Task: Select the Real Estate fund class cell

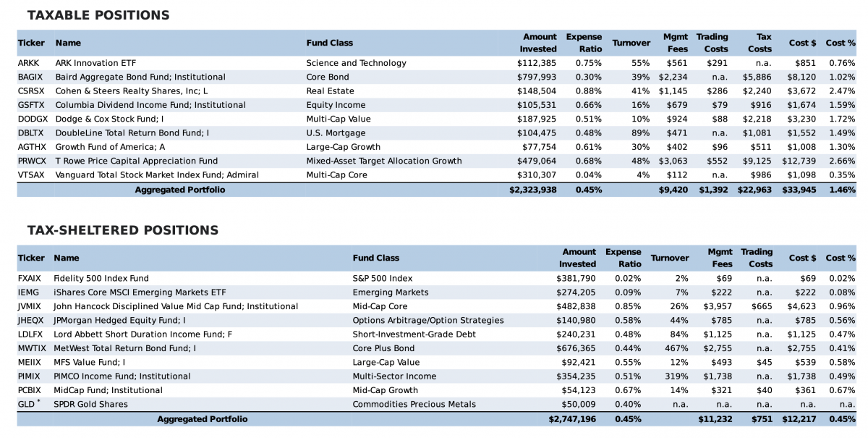Action: pos(330,91)
